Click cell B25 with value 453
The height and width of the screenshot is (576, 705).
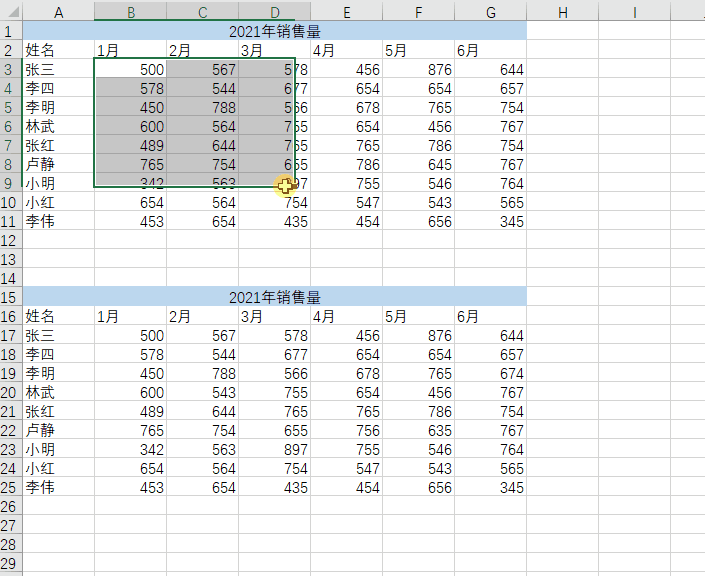pos(130,487)
